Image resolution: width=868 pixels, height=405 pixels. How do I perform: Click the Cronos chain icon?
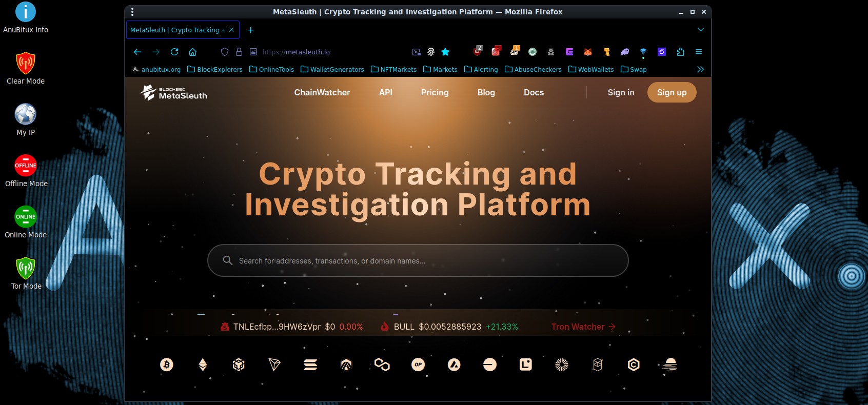click(634, 364)
